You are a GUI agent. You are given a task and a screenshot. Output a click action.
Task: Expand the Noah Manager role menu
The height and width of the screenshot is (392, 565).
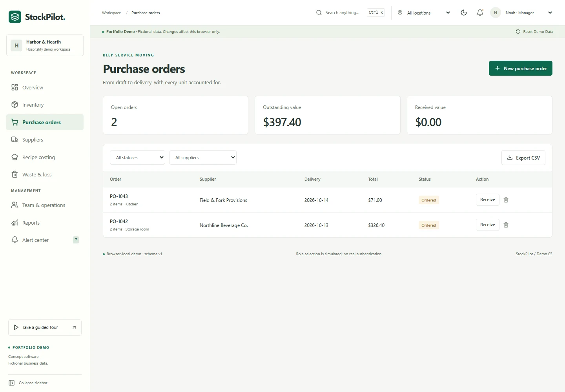529,13
